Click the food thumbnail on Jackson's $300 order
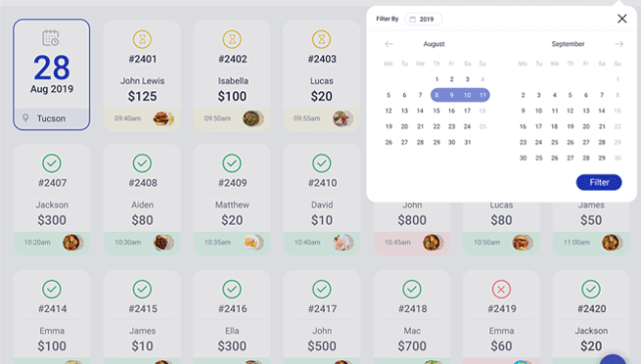Viewport: 641px width, 364px height. pos(72,243)
